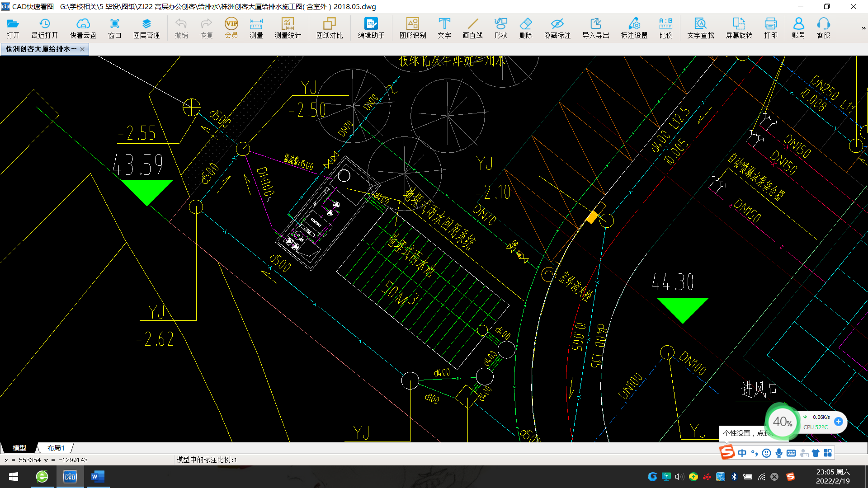Select the 测量 measure tool
The width and height of the screenshot is (868, 488).
point(256,28)
